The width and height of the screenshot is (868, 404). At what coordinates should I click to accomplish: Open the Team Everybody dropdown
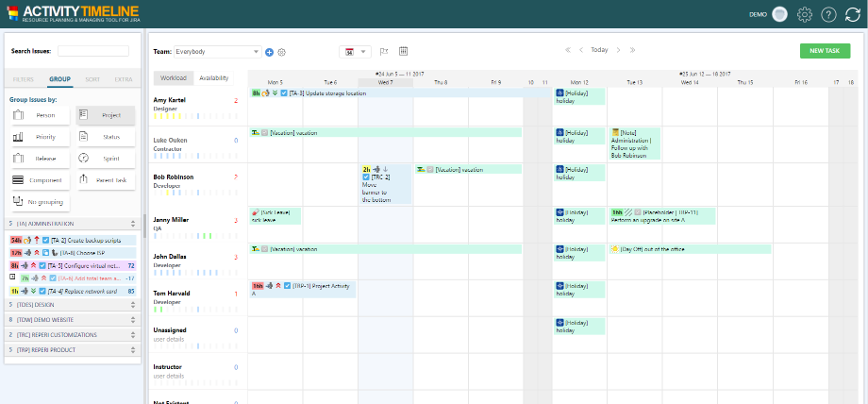[x=217, y=52]
